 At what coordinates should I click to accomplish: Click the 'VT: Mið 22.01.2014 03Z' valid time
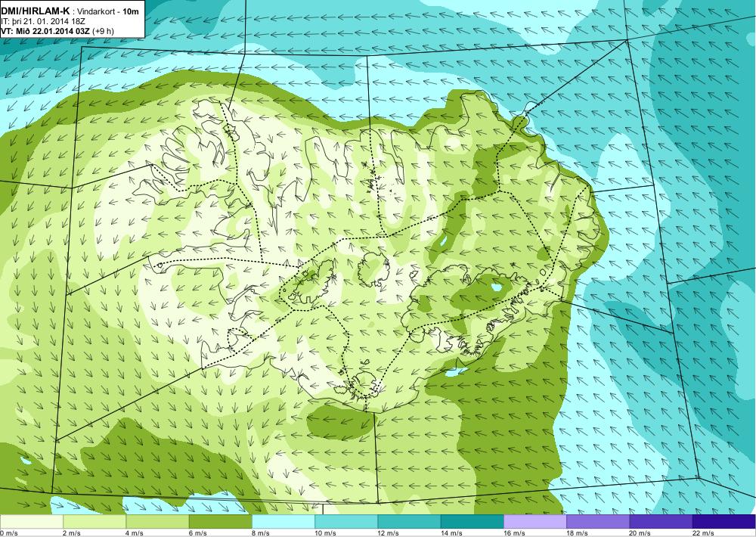click(46, 31)
